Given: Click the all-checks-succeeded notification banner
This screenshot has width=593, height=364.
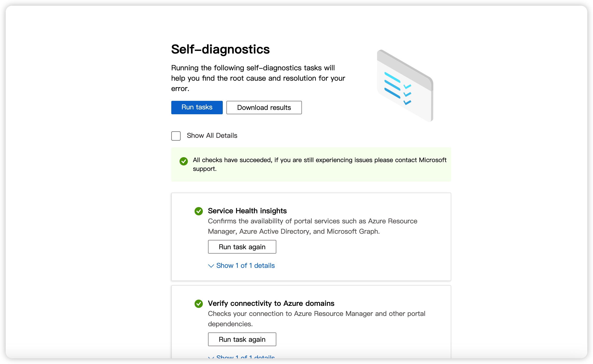Looking at the screenshot, I should tap(310, 164).
